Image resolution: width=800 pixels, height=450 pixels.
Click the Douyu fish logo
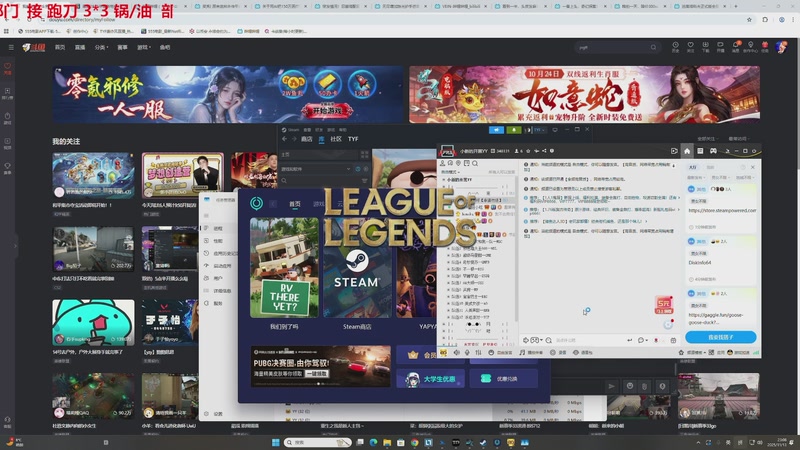[x=34, y=47]
